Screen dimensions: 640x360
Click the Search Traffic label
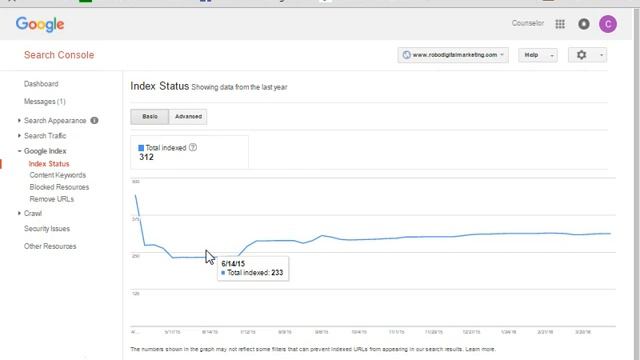tap(45, 136)
